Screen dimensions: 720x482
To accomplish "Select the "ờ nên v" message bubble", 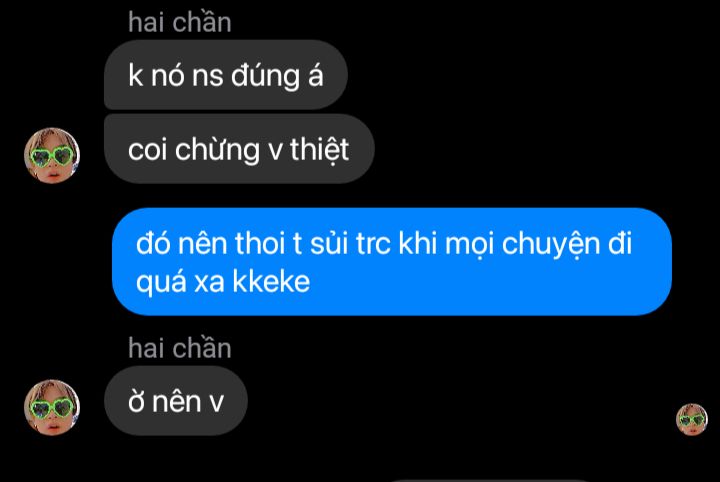I will pyautogui.click(x=176, y=401).
